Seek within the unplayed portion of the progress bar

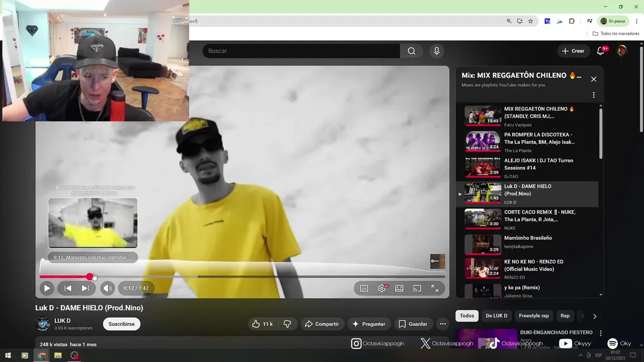point(322,277)
